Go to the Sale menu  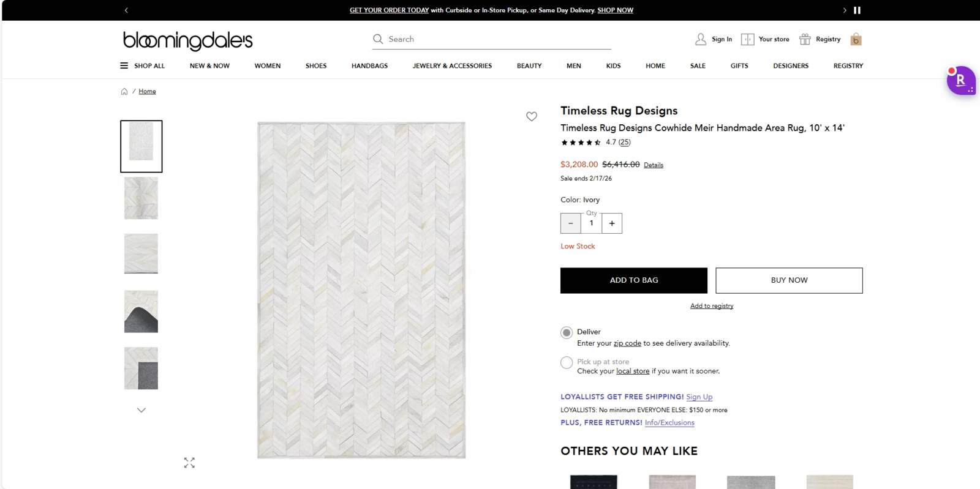coord(698,65)
